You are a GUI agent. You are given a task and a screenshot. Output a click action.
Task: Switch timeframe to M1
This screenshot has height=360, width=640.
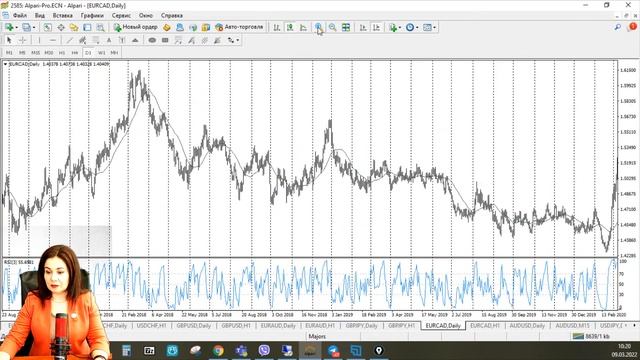9,53
